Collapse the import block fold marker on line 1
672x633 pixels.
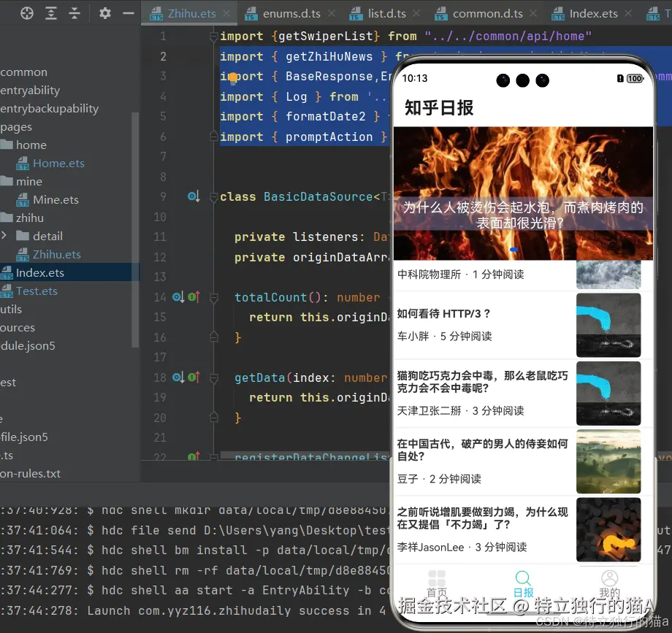tap(213, 37)
